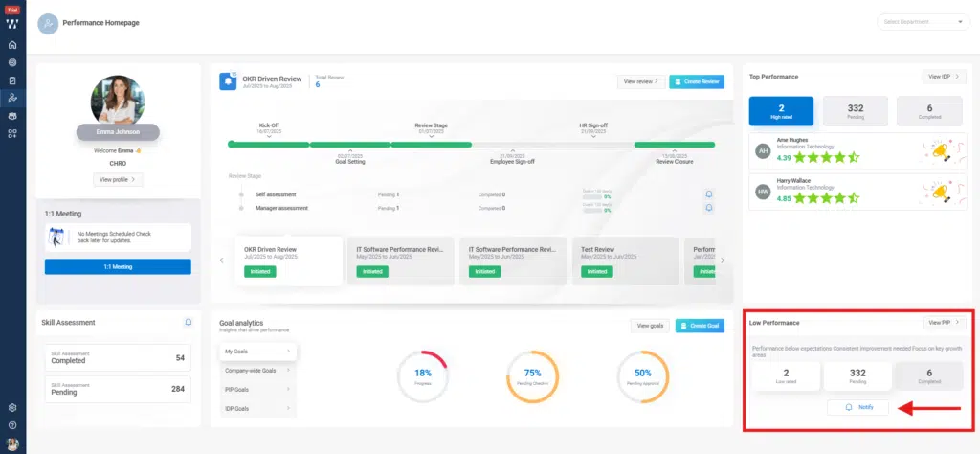Expand the Employee Sign-off stage chevron
Viewport: 980px width, 454px height.
513,150
